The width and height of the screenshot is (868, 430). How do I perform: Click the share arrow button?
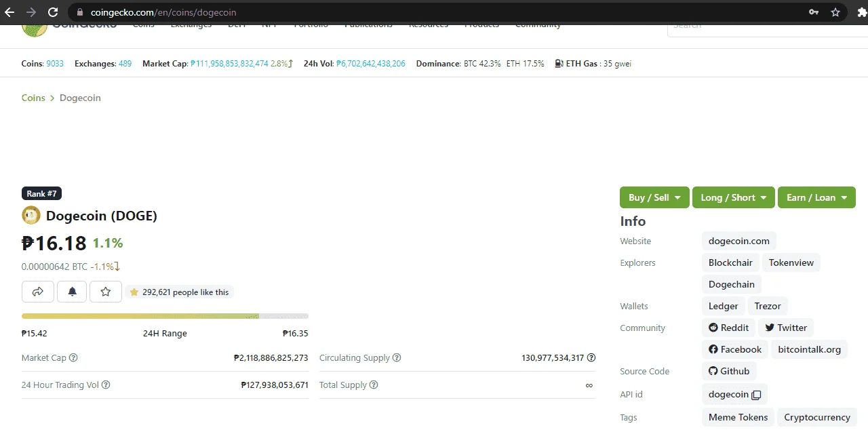coord(38,292)
